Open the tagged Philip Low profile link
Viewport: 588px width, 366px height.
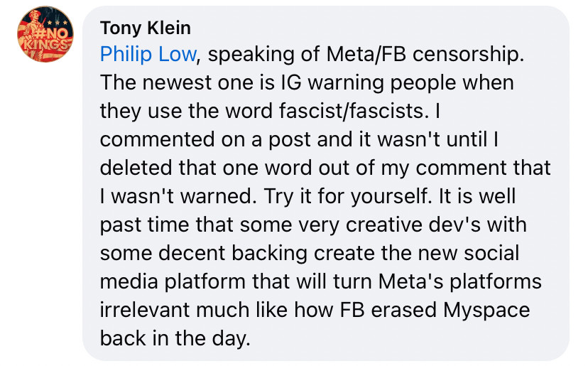148,54
